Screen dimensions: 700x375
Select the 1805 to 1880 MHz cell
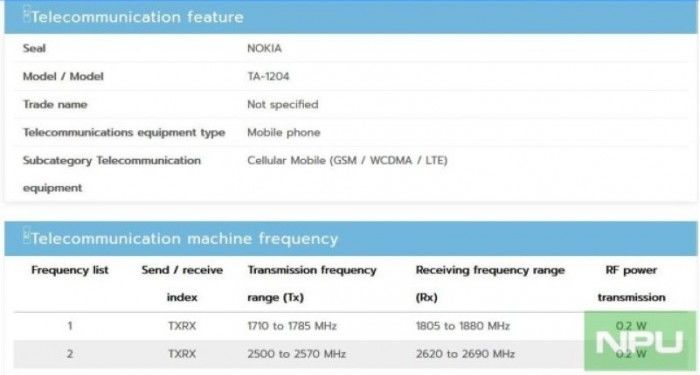pyautogui.click(x=462, y=326)
